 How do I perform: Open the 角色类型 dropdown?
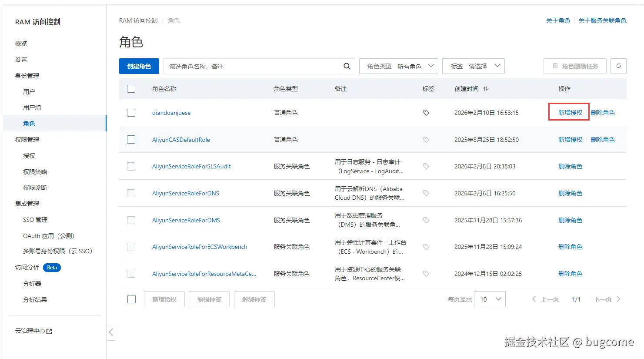pos(399,66)
